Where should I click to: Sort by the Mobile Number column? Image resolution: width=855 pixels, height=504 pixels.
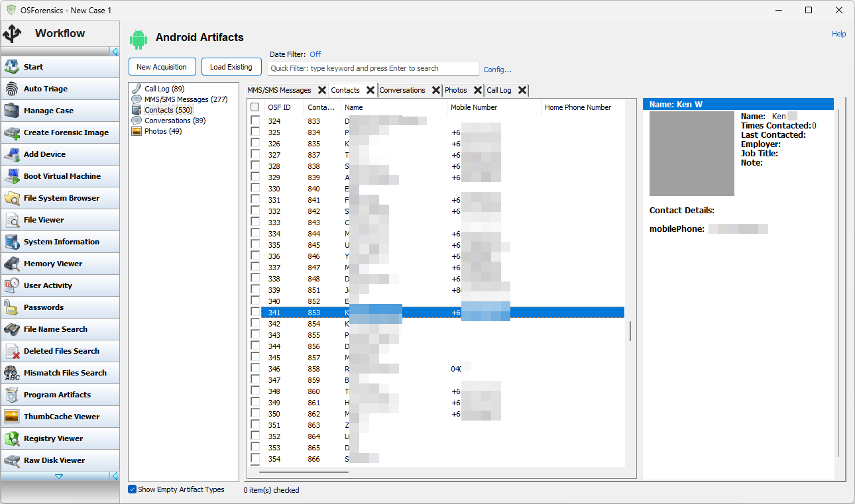click(x=494, y=107)
